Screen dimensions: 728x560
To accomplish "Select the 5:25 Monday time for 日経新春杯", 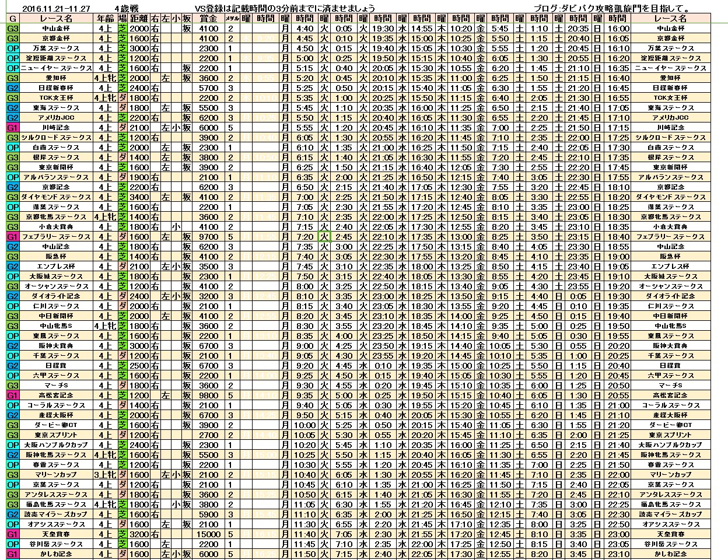I will (304, 88).
